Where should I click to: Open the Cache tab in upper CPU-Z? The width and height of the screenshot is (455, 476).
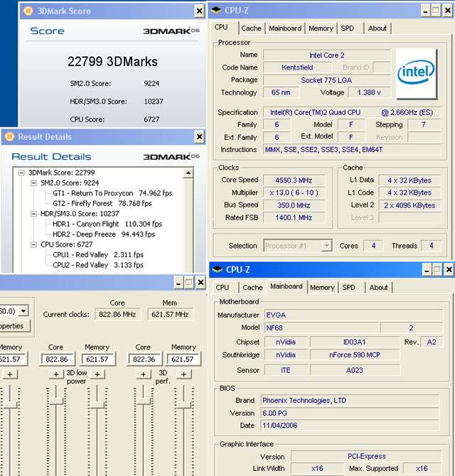[x=251, y=28]
